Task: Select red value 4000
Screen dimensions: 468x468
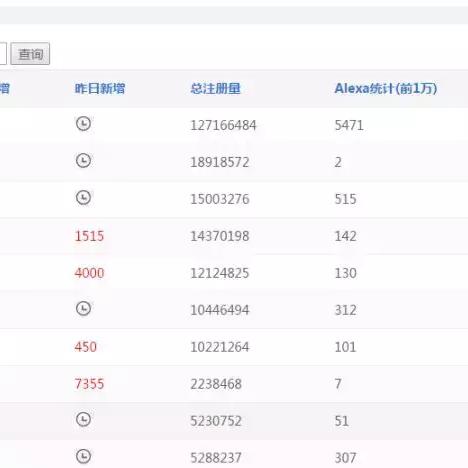Action: click(x=89, y=273)
